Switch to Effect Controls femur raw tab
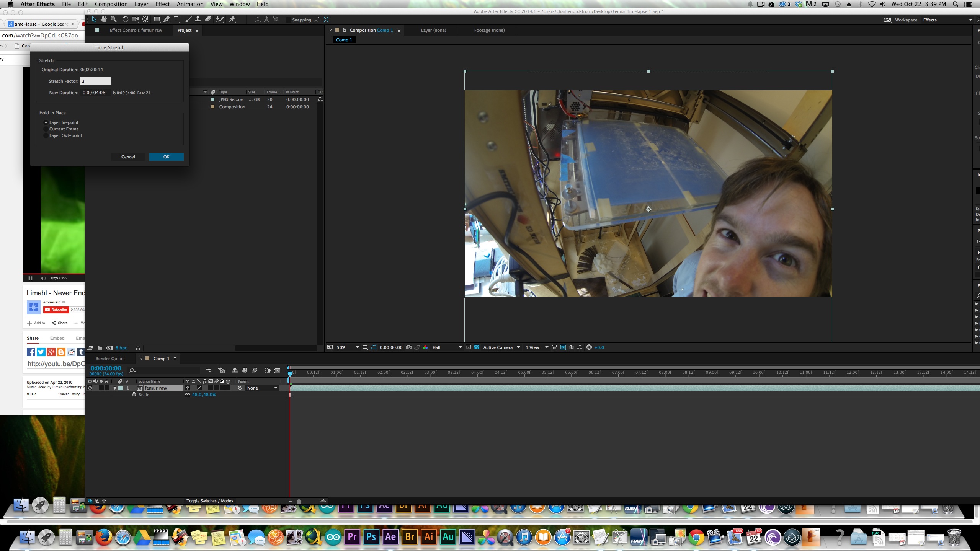Viewport: 980px width, 551px height. 136,30
